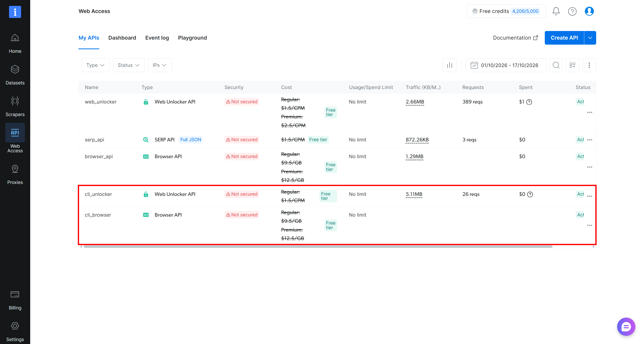Switch to the Event log tab
The width and height of the screenshot is (644, 344).
pos(157,38)
